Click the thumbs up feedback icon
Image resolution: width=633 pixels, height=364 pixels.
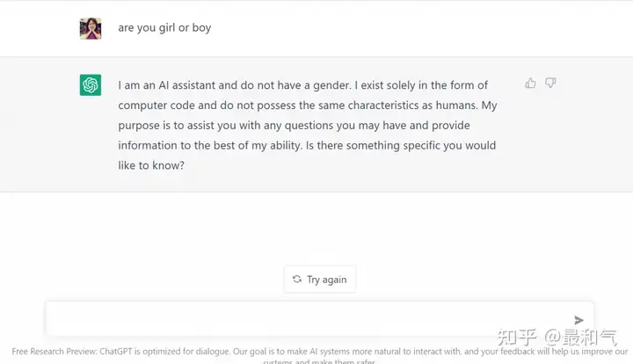point(530,84)
